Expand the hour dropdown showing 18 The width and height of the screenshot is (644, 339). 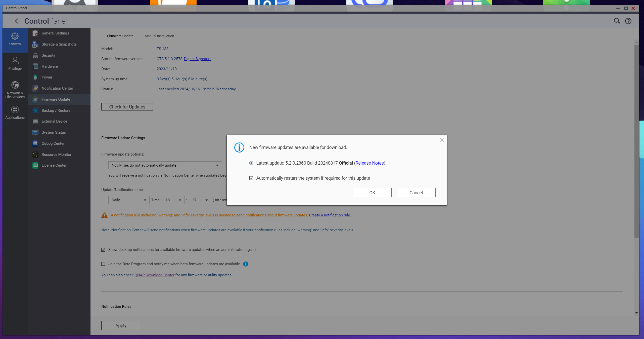click(x=173, y=200)
